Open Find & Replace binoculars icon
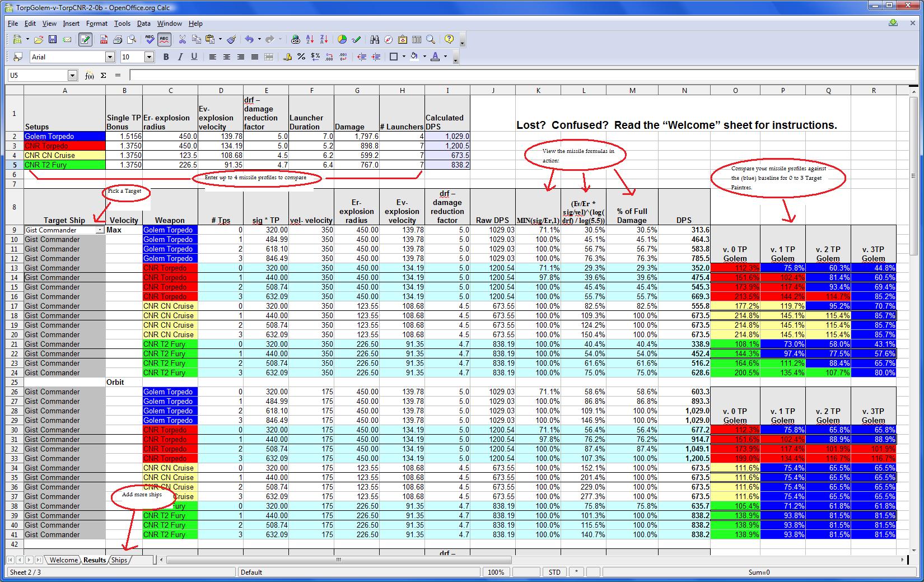 (375, 40)
